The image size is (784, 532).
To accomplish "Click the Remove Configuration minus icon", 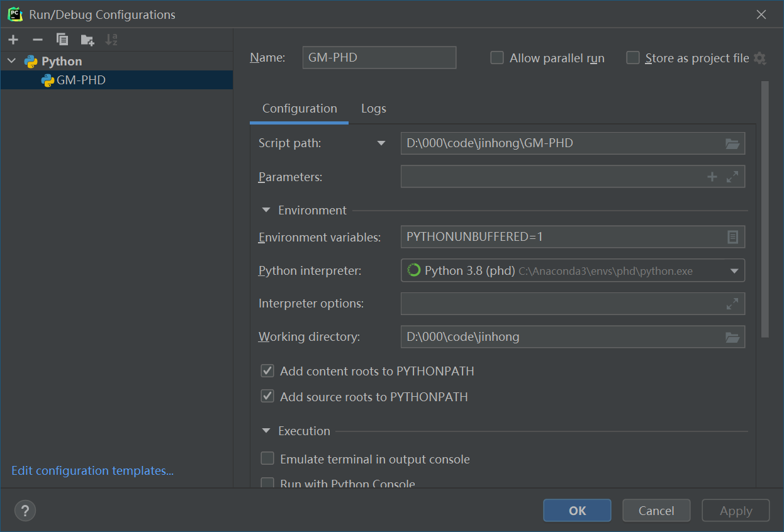I will pos(38,40).
